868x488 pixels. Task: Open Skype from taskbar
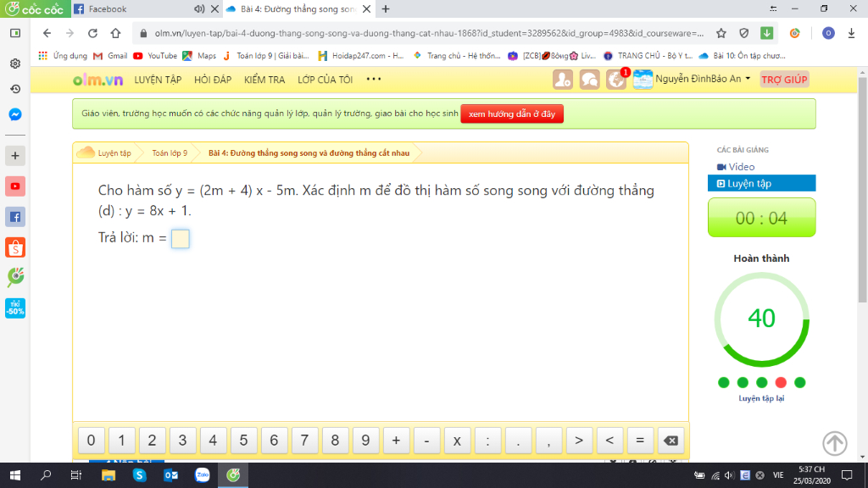point(140,475)
